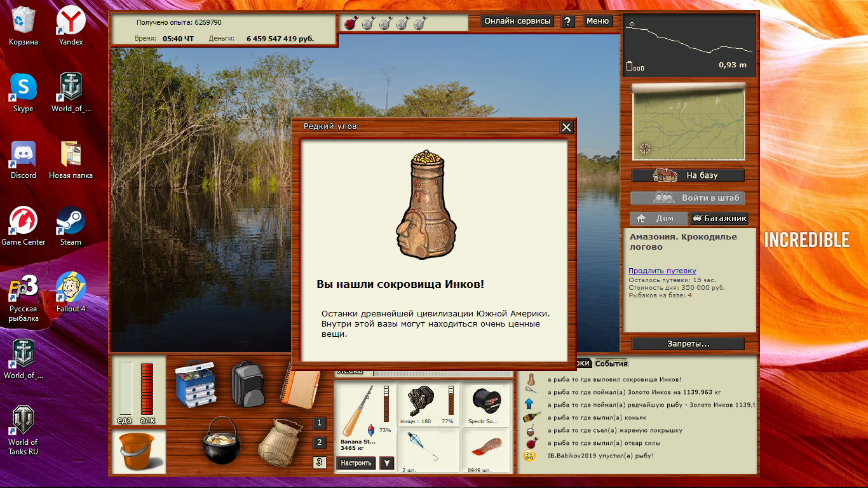The width and height of the screenshot is (868, 488).
Task: Open Skype desktop shortcut
Action: [23, 92]
